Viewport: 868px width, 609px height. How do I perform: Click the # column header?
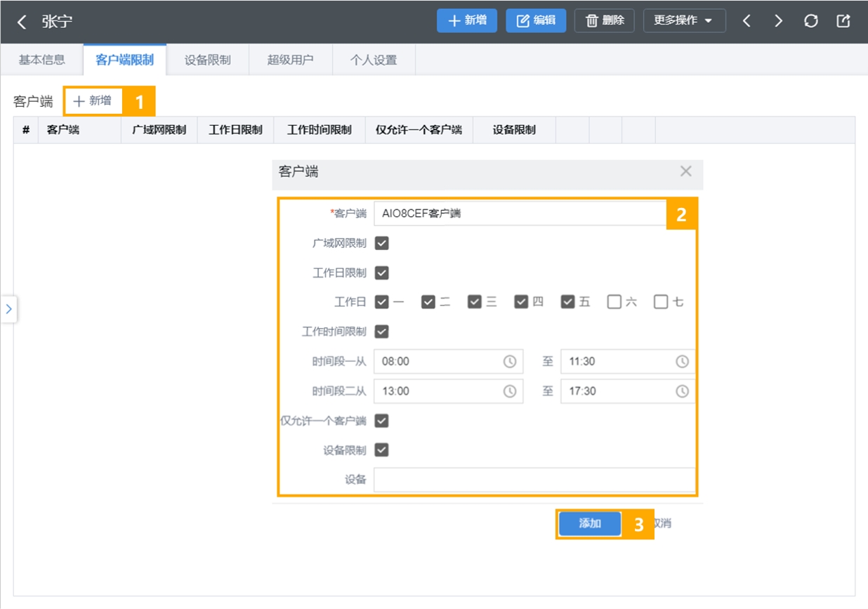tap(26, 130)
